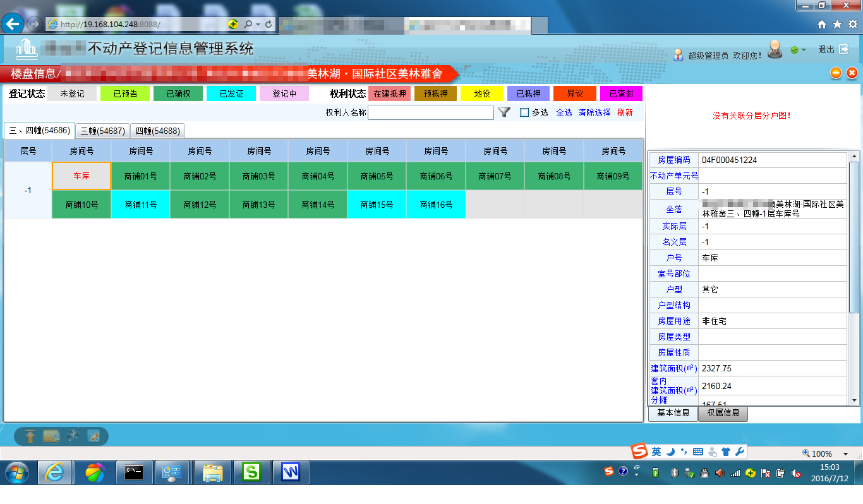Click the property panel scrollbar thumb

pos(854,237)
